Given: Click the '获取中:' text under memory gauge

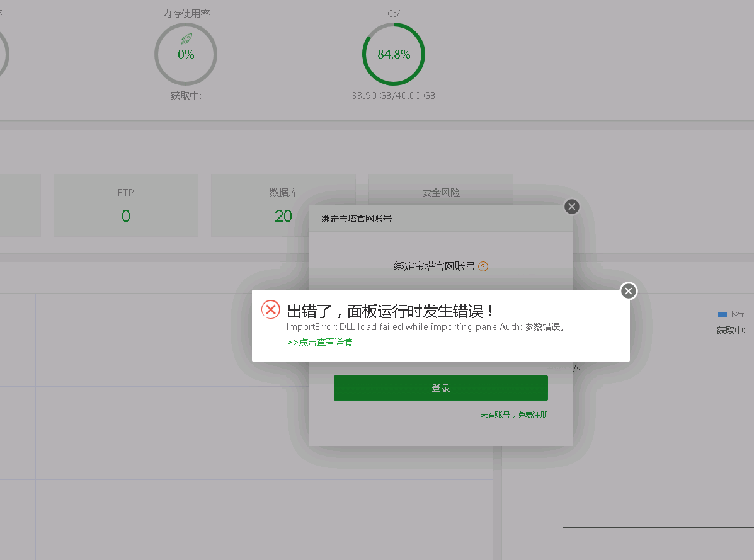Looking at the screenshot, I should (186, 96).
